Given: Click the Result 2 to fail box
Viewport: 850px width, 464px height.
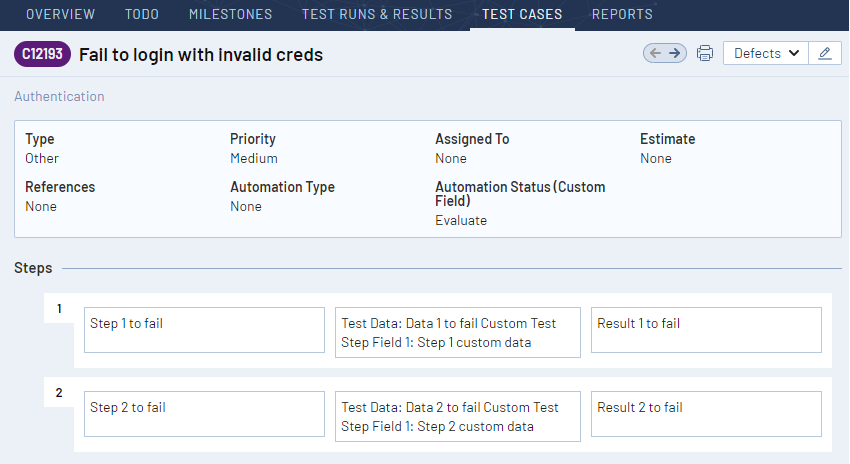Looking at the screenshot, I should coord(706,414).
